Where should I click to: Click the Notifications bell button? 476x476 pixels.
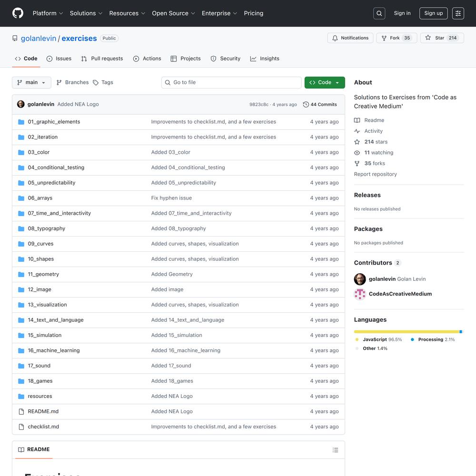pos(350,38)
